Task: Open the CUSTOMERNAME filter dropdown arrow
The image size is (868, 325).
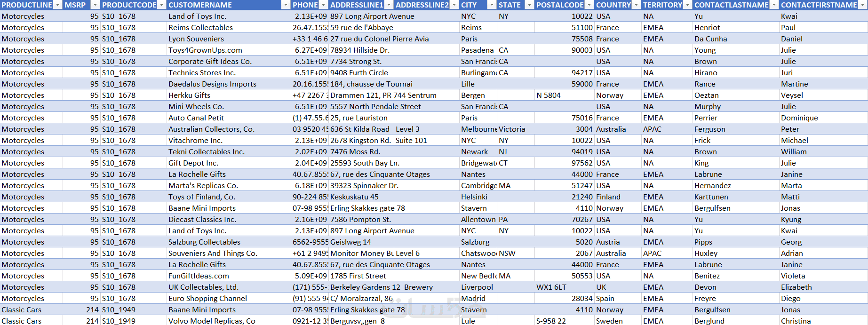Action: tap(286, 5)
